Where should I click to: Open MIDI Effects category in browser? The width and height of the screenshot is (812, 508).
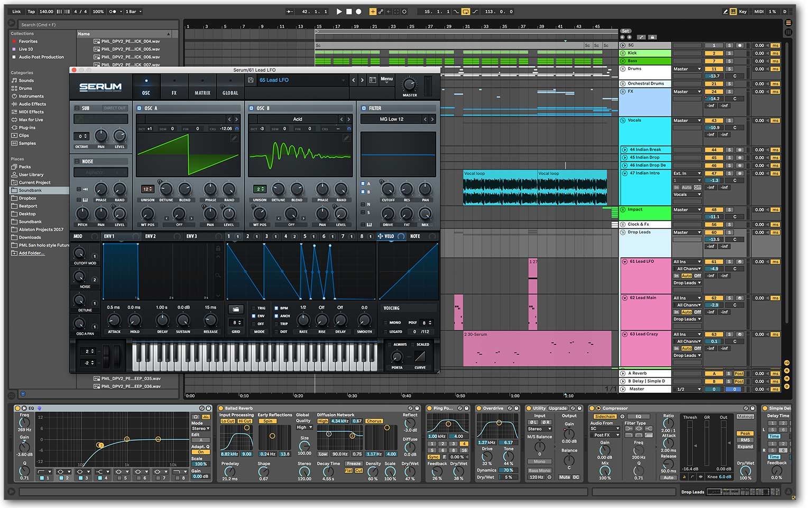pyautogui.click(x=31, y=112)
